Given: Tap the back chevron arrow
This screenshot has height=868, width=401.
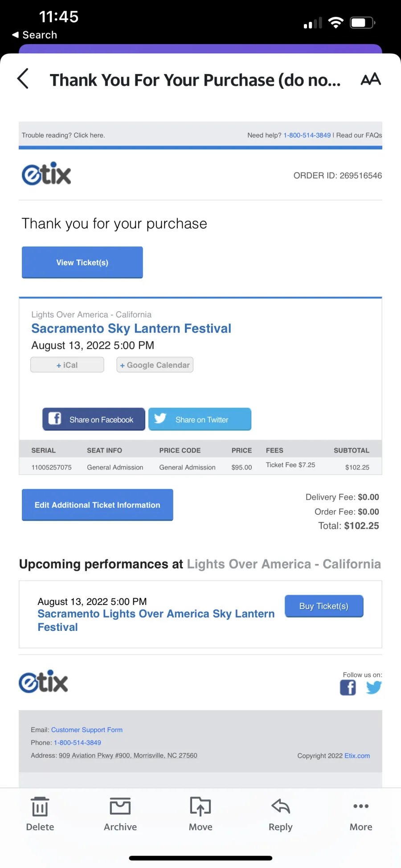Looking at the screenshot, I should (23, 79).
